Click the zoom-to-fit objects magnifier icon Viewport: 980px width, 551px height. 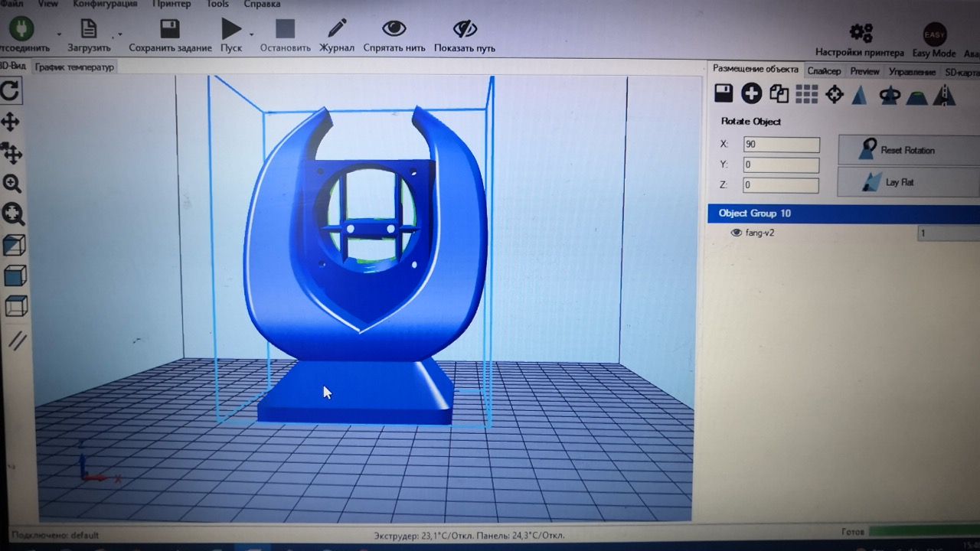pyautogui.click(x=13, y=214)
